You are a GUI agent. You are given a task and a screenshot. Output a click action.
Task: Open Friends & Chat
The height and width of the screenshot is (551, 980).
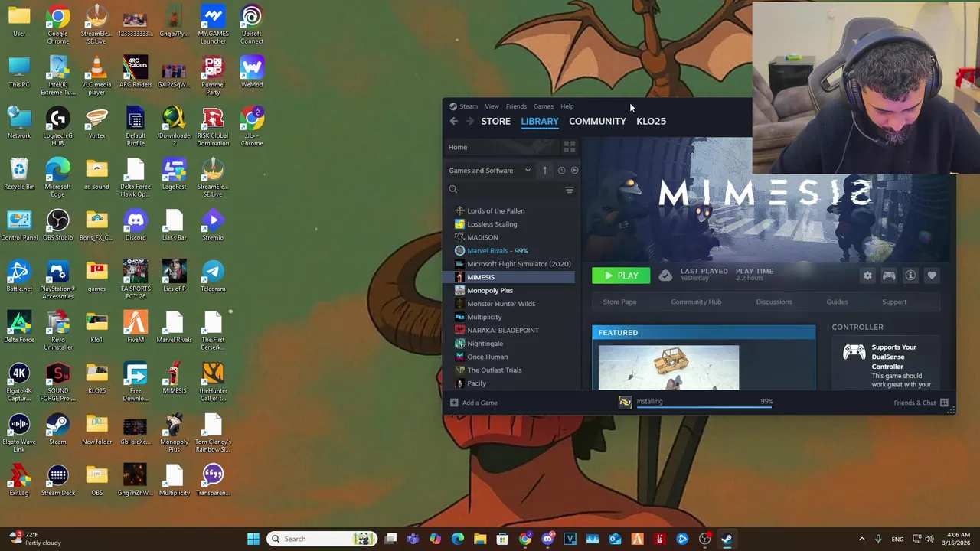(921, 403)
